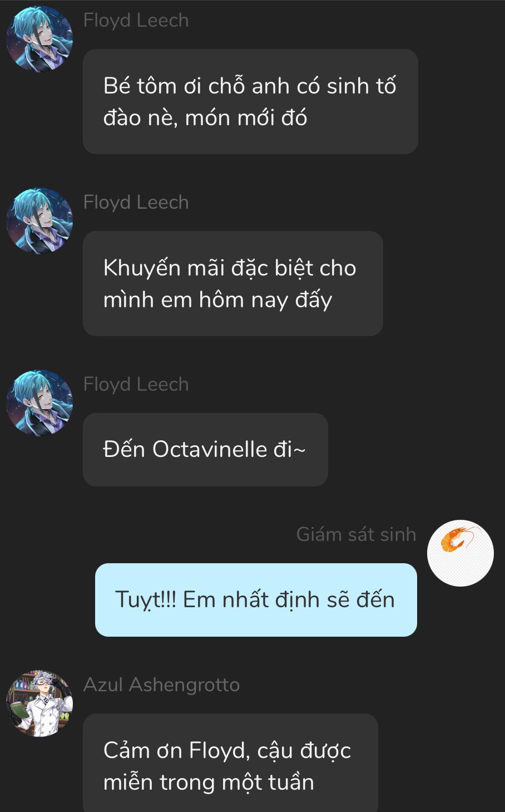The image size is (505, 812).
Task: Tap the Floyd Leech name above the smoothie message
Action: [x=136, y=21]
